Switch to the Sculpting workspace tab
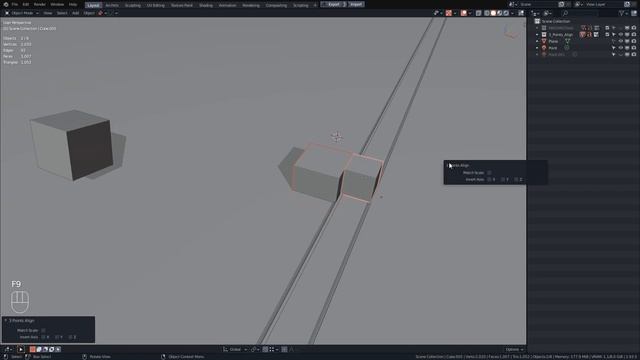The width and height of the screenshot is (640, 360). [x=133, y=5]
